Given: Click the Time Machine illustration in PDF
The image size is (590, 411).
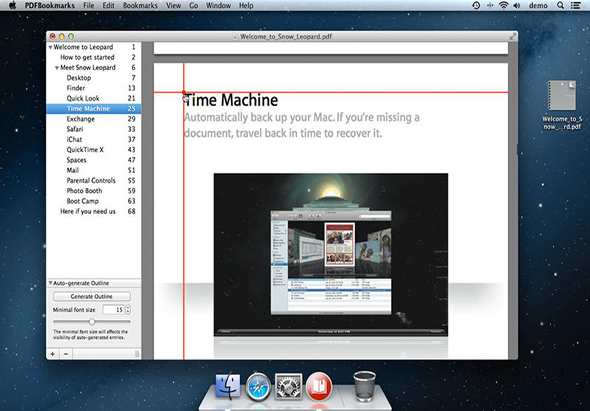Looking at the screenshot, I should [331, 255].
